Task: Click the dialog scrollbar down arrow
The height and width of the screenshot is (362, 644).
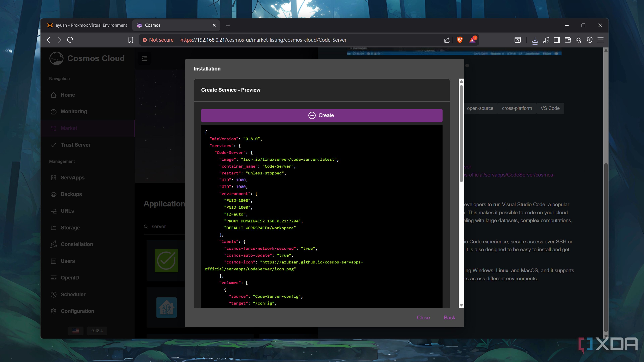Action: (461, 305)
